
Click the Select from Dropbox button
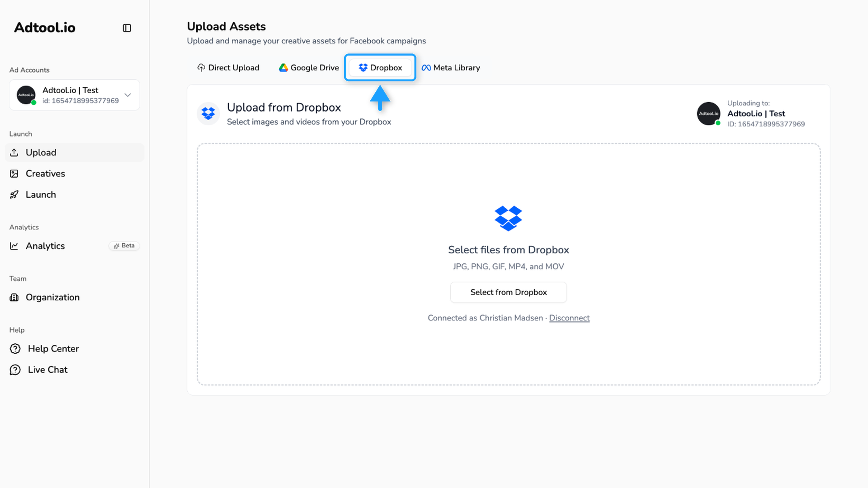(509, 292)
